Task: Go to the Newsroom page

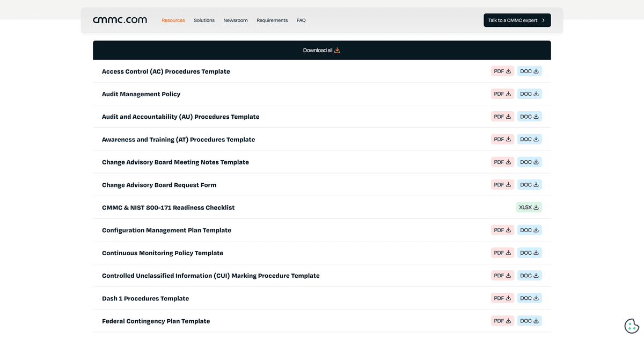Action: click(x=236, y=20)
